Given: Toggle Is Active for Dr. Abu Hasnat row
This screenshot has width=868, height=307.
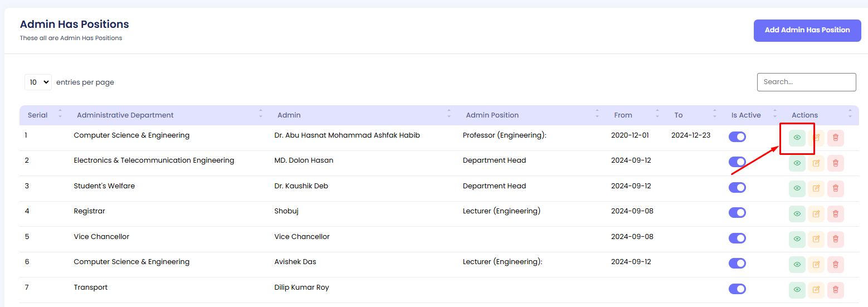Looking at the screenshot, I should coord(737,137).
